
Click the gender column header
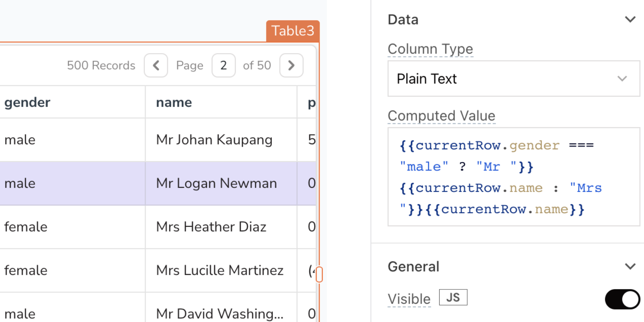coord(27,102)
